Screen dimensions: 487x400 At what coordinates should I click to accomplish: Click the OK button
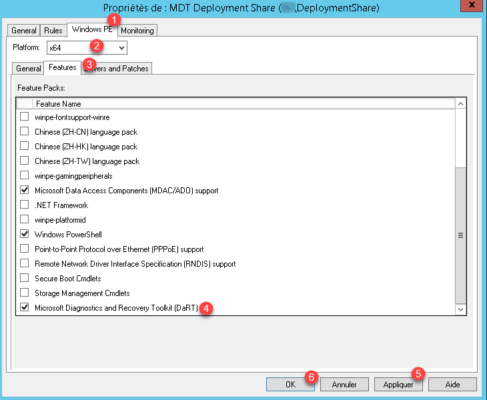click(290, 384)
